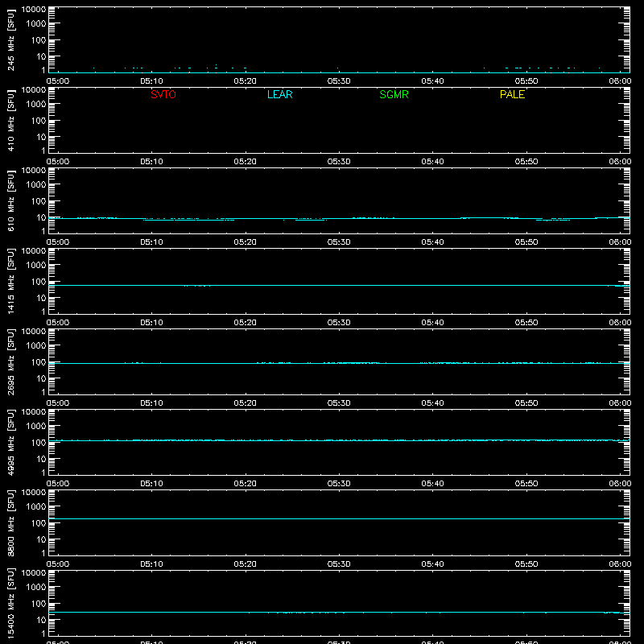Click the cyan LEAR station label
Screen dimensions: 644x644
[279, 94]
